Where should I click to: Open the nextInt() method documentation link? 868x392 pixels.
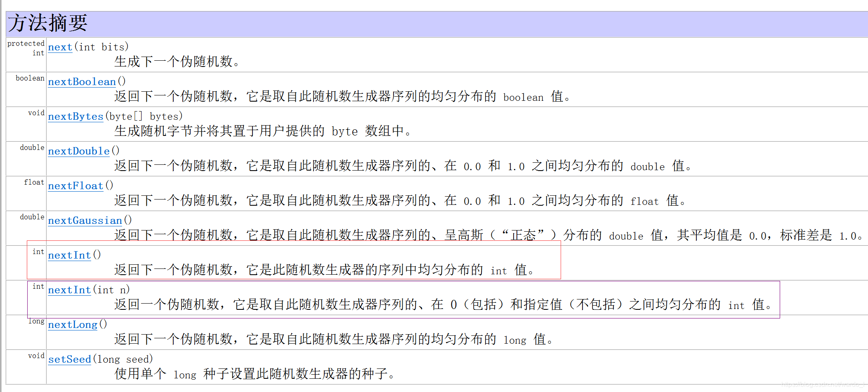(x=69, y=255)
